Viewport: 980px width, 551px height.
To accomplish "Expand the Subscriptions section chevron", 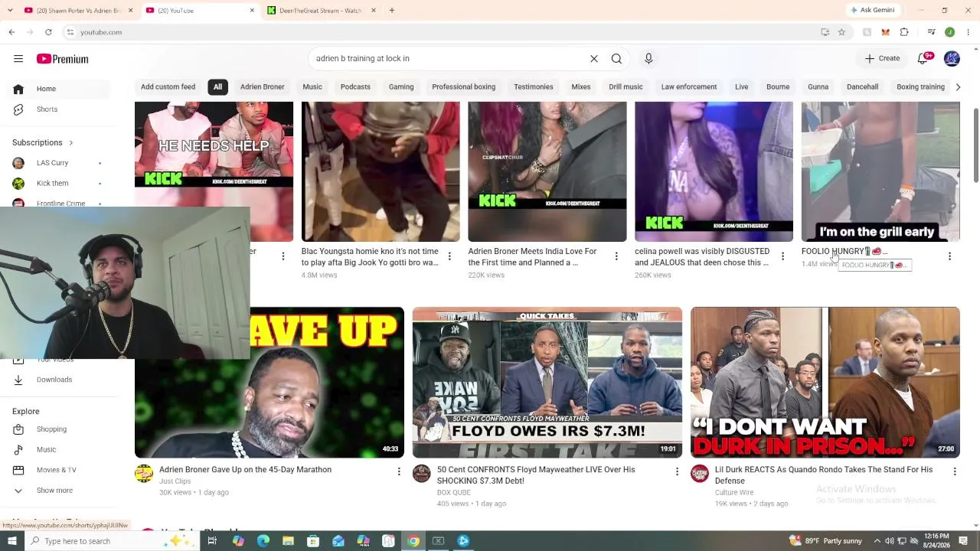I will 71,143.
